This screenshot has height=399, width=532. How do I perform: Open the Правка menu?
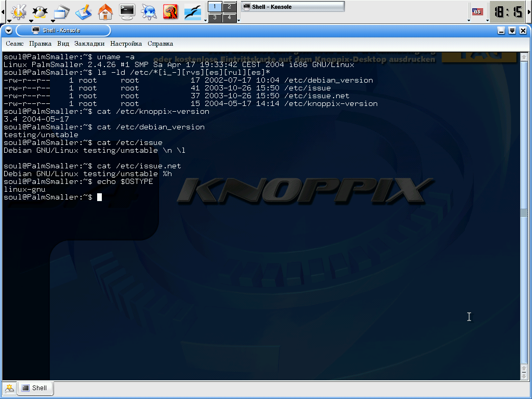point(41,44)
